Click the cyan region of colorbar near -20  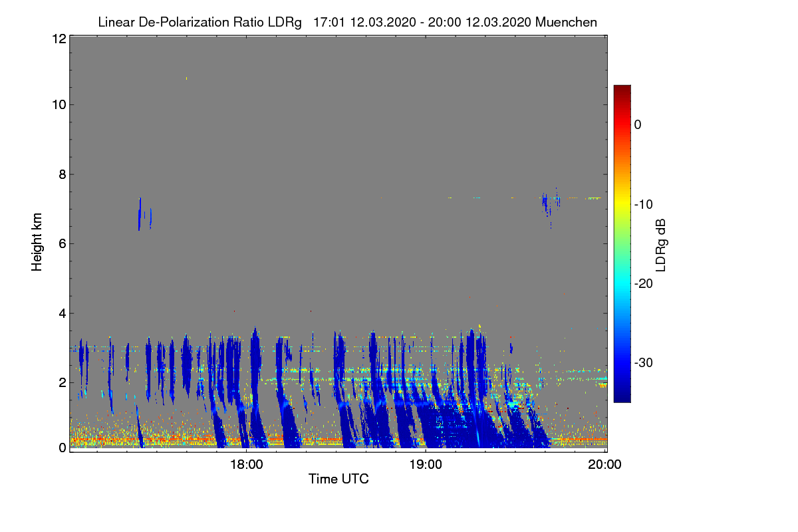[x=622, y=283]
